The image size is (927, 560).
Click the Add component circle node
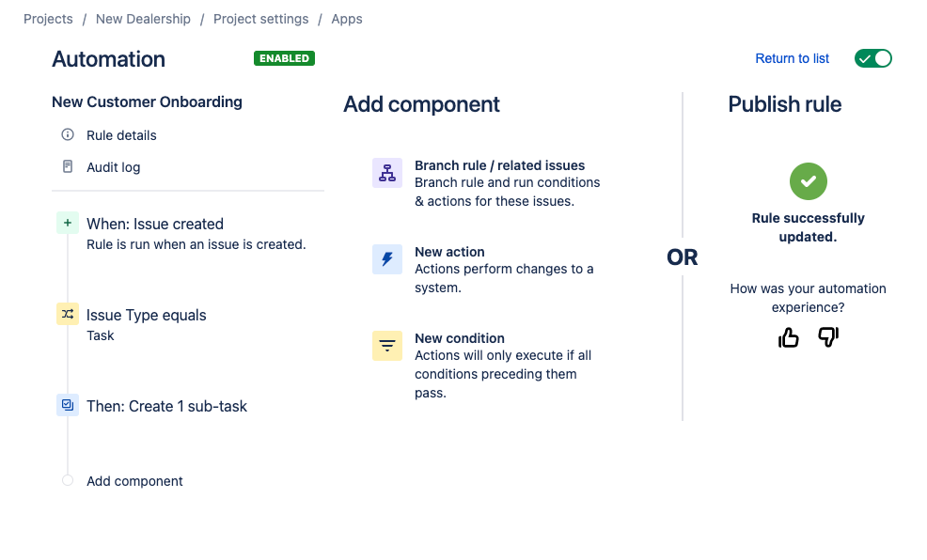tap(68, 480)
